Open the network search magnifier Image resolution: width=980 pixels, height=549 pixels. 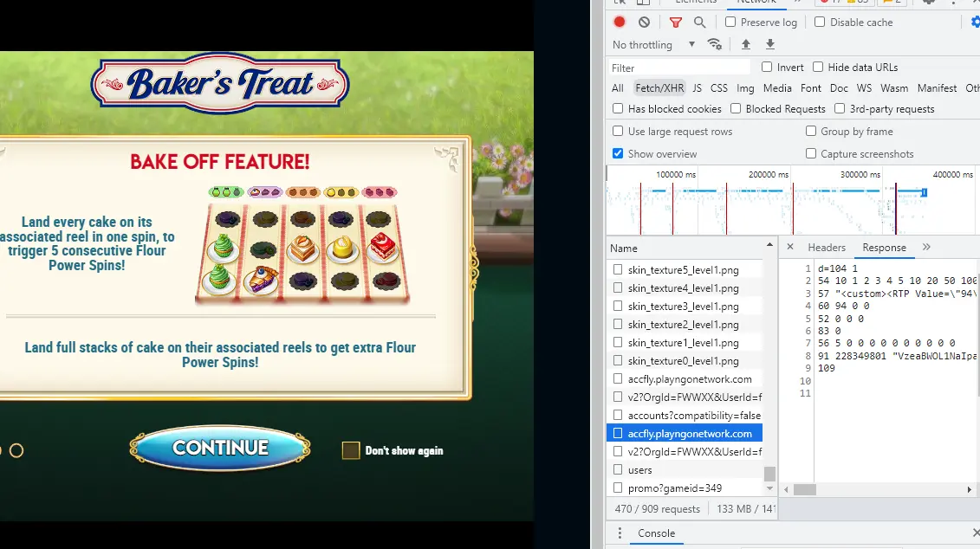click(699, 23)
